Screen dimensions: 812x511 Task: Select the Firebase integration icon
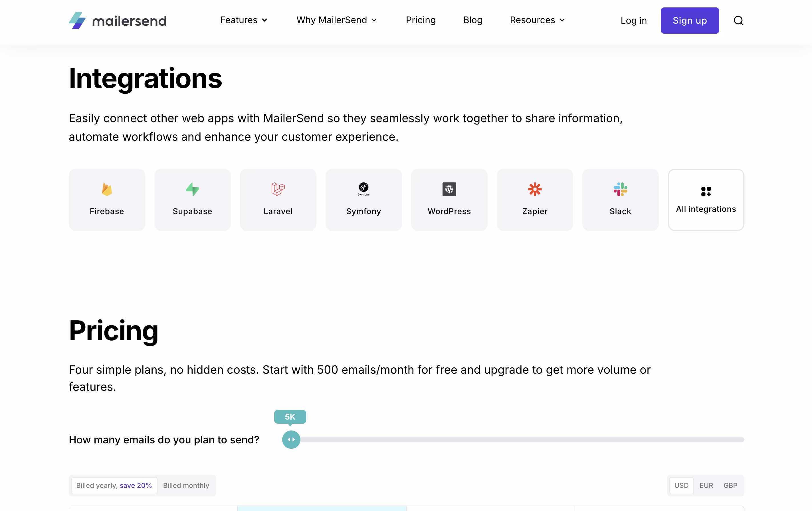107,189
